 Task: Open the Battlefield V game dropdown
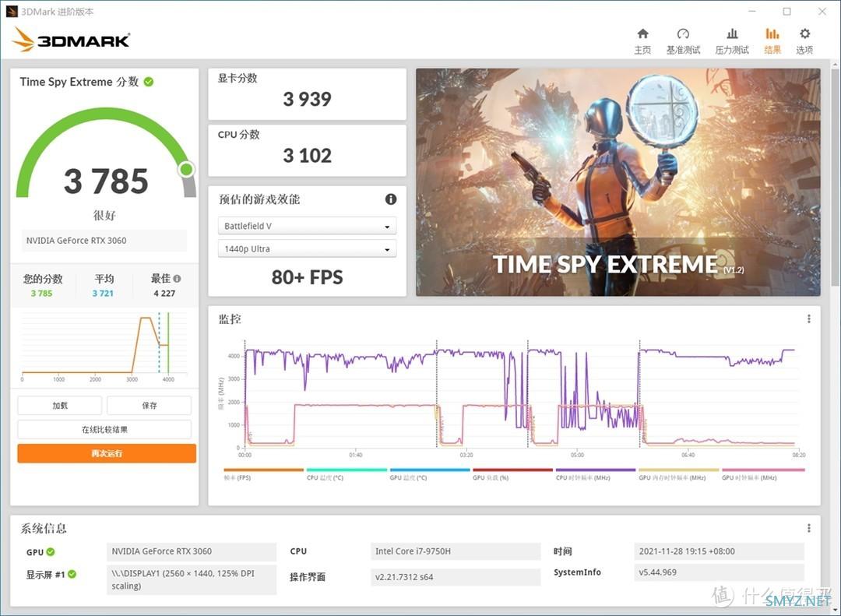(x=307, y=226)
